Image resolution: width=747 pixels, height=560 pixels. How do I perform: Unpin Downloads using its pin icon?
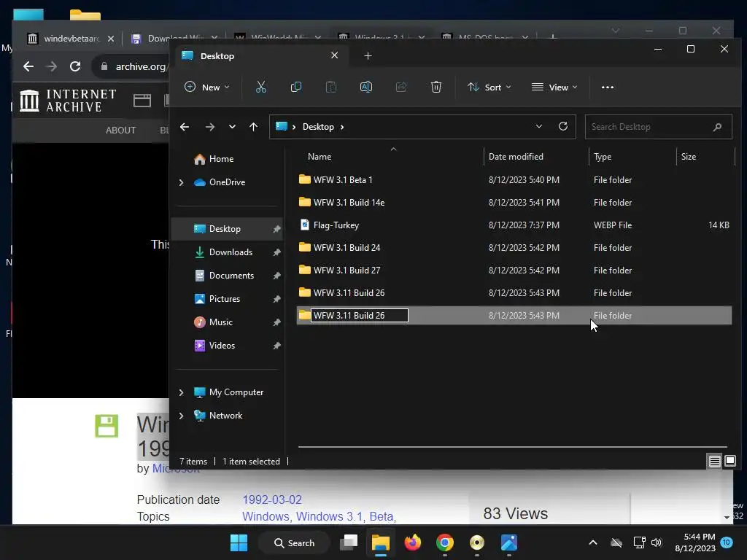click(x=276, y=252)
